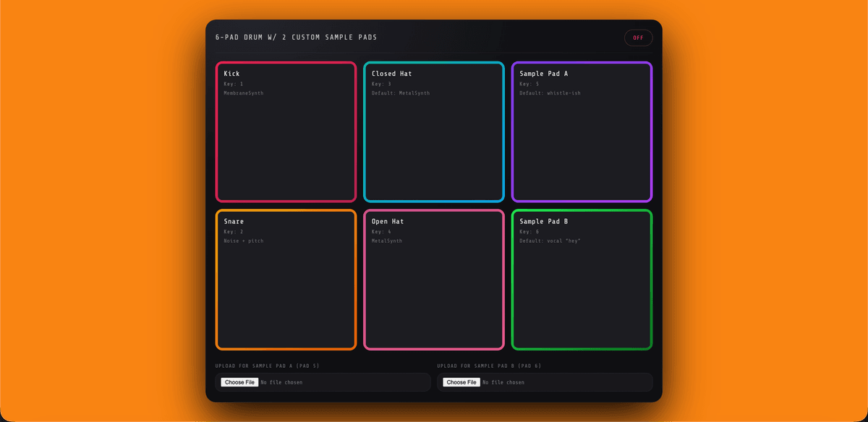
Task: Click "No file chosen" in Pad A upload field
Action: (x=281, y=382)
